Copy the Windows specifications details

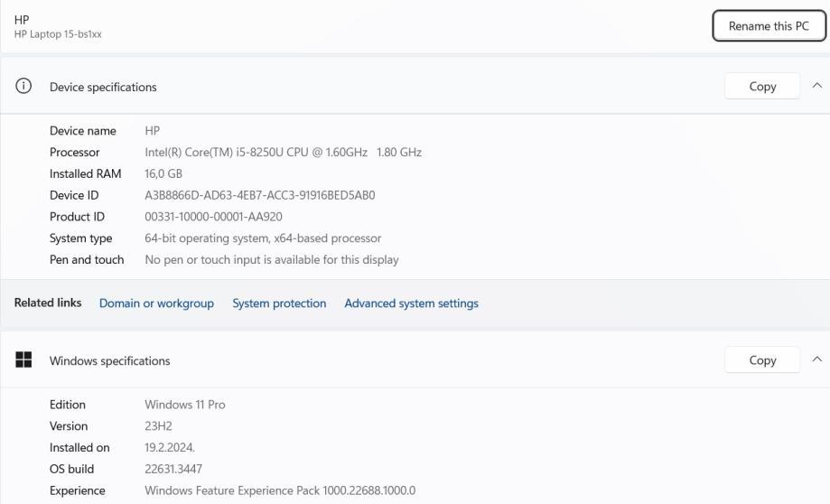coord(762,360)
